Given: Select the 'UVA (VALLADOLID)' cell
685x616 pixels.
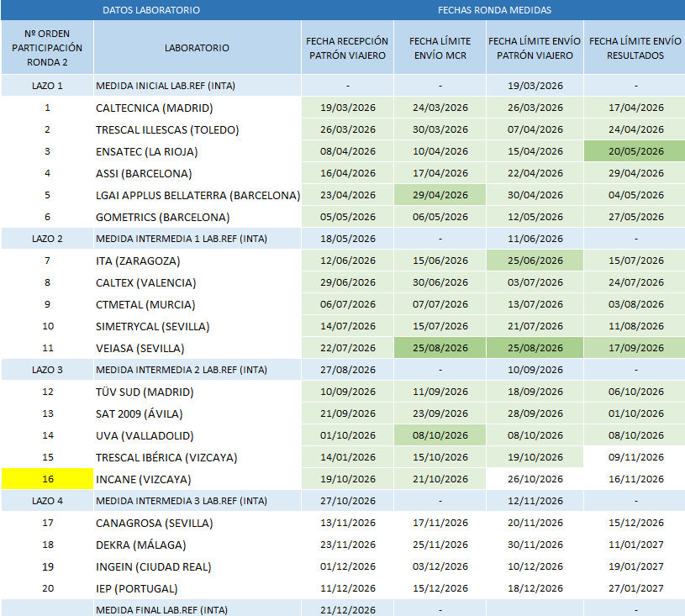Looking at the screenshot, I should (x=197, y=435).
